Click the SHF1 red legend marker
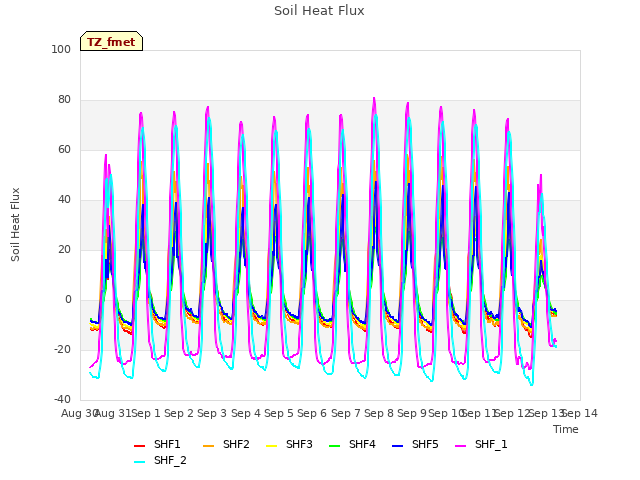This screenshot has width=640, height=480. [x=140, y=446]
